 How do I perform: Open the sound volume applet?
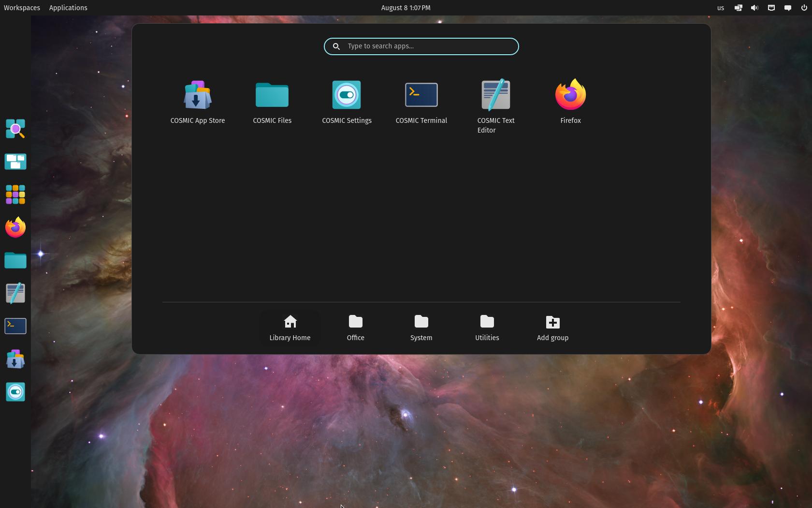[x=754, y=8]
